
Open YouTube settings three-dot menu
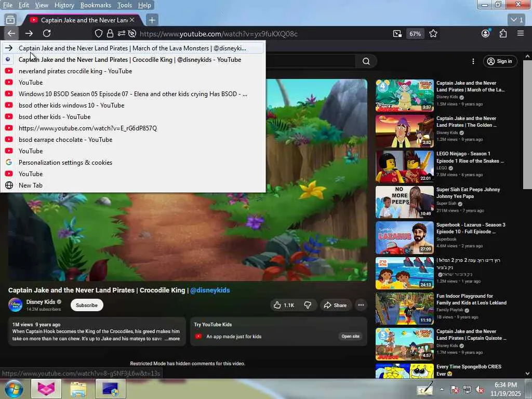tap(473, 61)
